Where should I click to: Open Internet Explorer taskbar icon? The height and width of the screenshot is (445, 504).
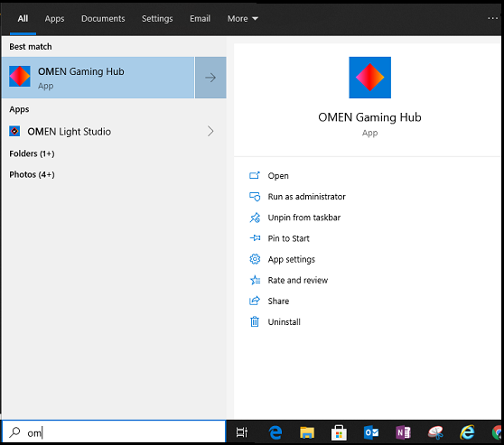(x=467, y=432)
